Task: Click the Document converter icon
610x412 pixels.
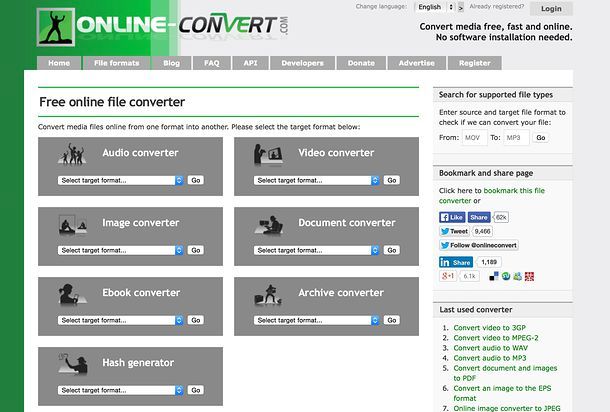Action: pos(269,225)
